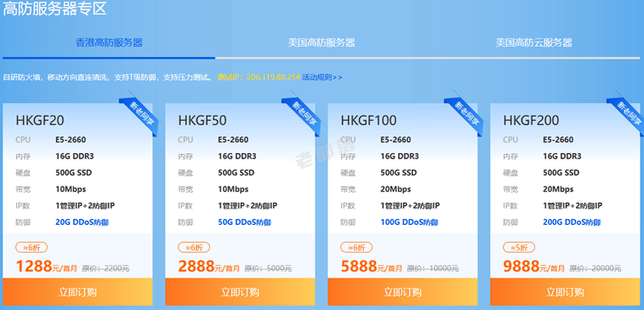The height and width of the screenshot is (310, 644).
Task: Click 16G DDR3 on HKGF200 card
Action: pos(562,156)
